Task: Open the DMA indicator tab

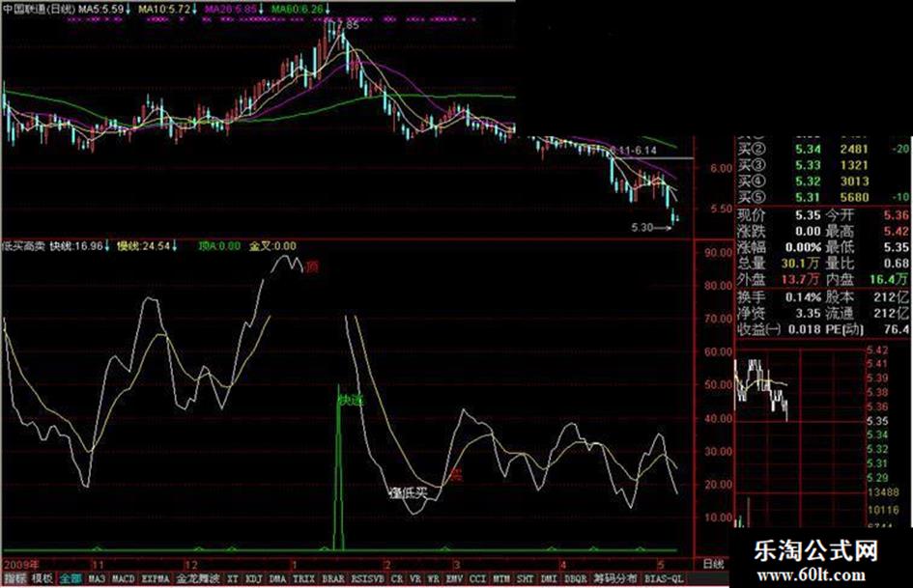Action: [277, 579]
